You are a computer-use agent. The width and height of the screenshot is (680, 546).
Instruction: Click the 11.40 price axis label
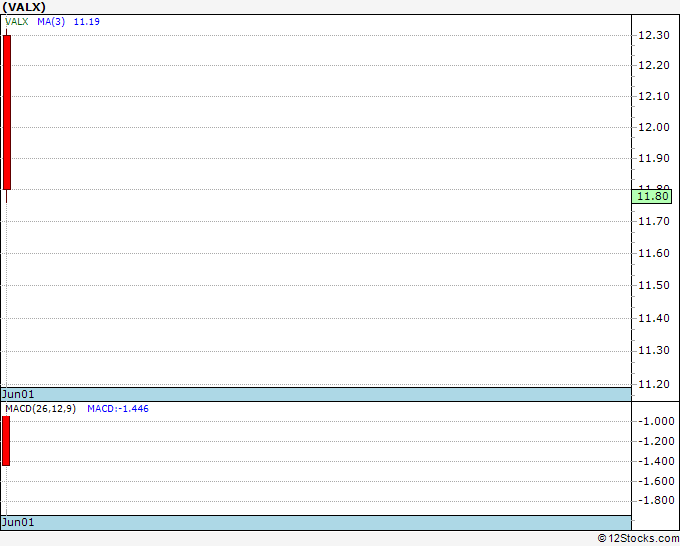[654, 318]
